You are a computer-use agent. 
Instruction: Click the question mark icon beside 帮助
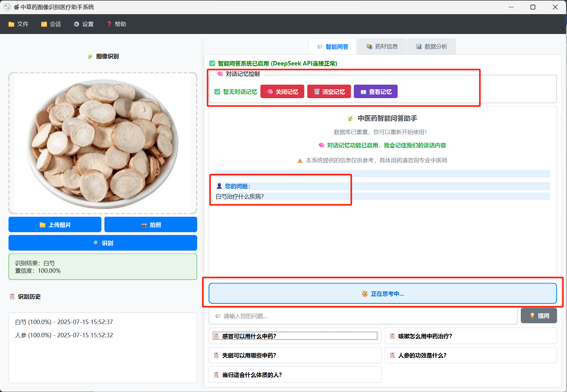(109, 24)
